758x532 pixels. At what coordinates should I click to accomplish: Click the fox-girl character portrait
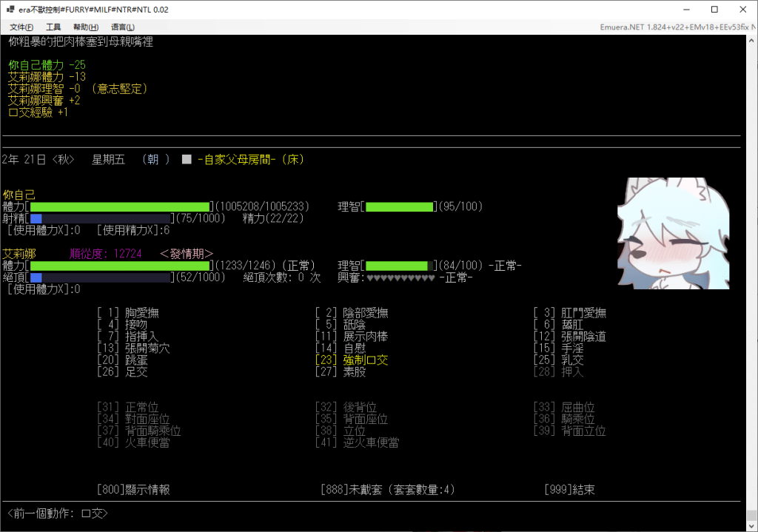point(674,233)
